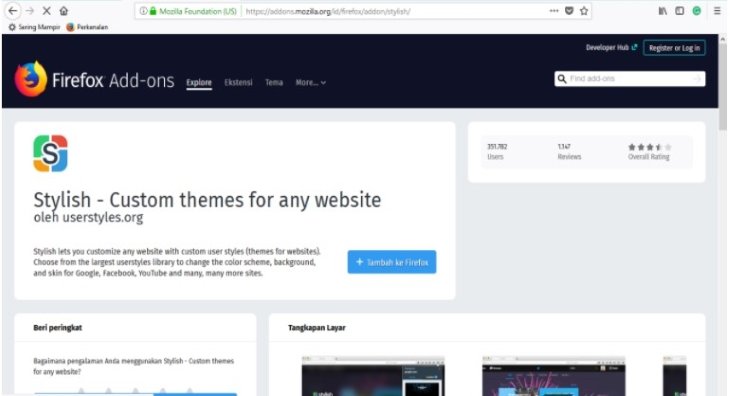
Task: Click the Firefox Add-ons title text
Action: (x=113, y=81)
